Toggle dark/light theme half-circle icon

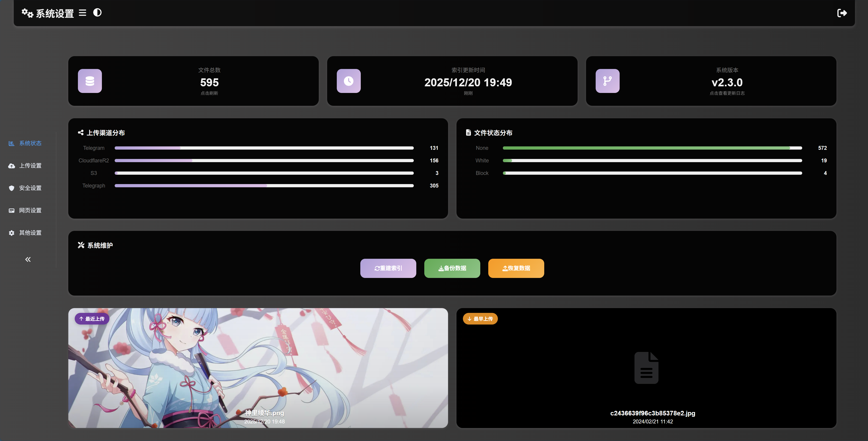tap(97, 13)
